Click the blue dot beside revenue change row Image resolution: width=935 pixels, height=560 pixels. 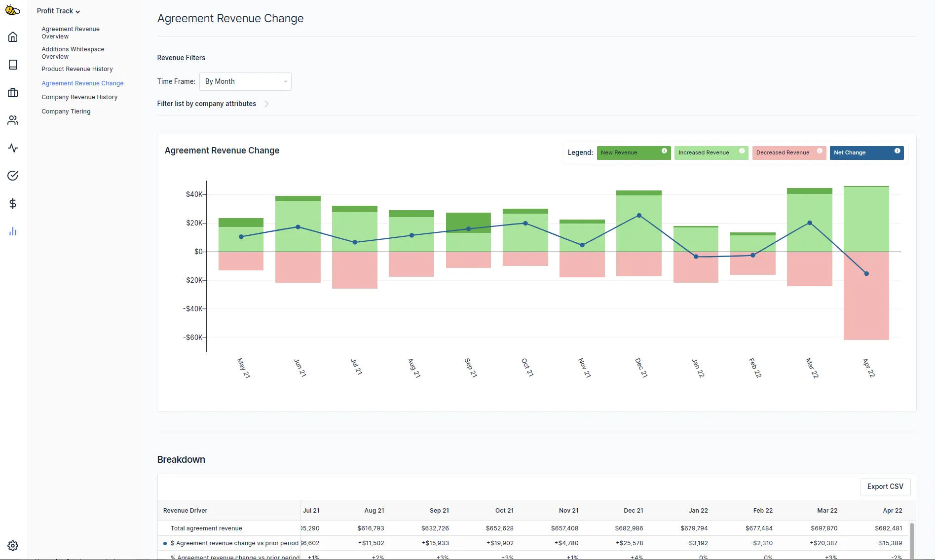(165, 543)
